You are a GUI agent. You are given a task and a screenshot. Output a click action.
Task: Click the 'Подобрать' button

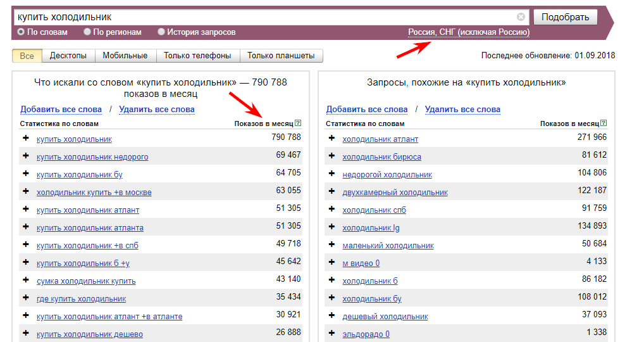tap(565, 17)
